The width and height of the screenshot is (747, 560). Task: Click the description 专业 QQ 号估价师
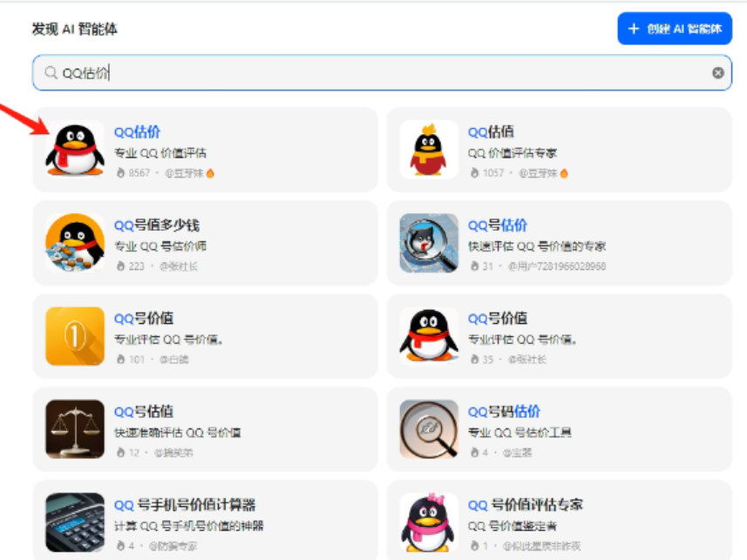point(160,246)
